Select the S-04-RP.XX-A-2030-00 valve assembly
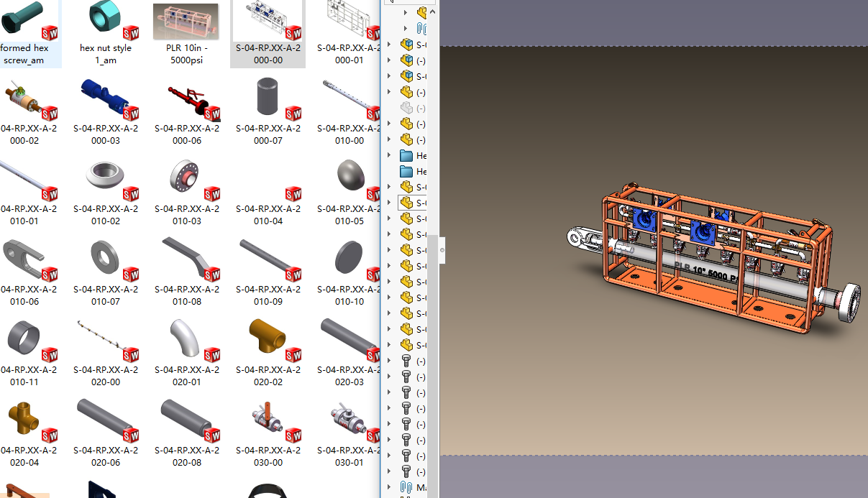This screenshot has height=498, width=868. click(x=268, y=434)
